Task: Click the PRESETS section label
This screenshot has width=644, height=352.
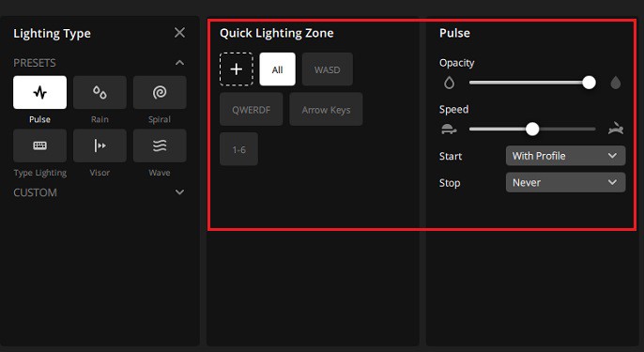Action: pyautogui.click(x=35, y=63)
